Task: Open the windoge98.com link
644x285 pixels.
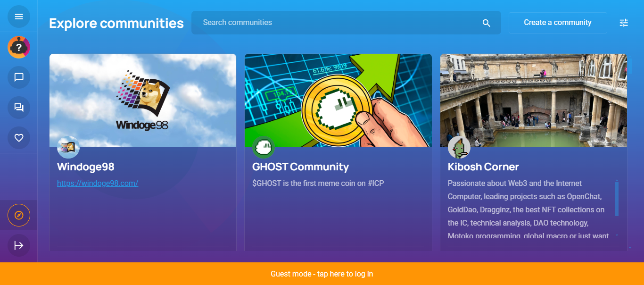Action: click(97, 183)
